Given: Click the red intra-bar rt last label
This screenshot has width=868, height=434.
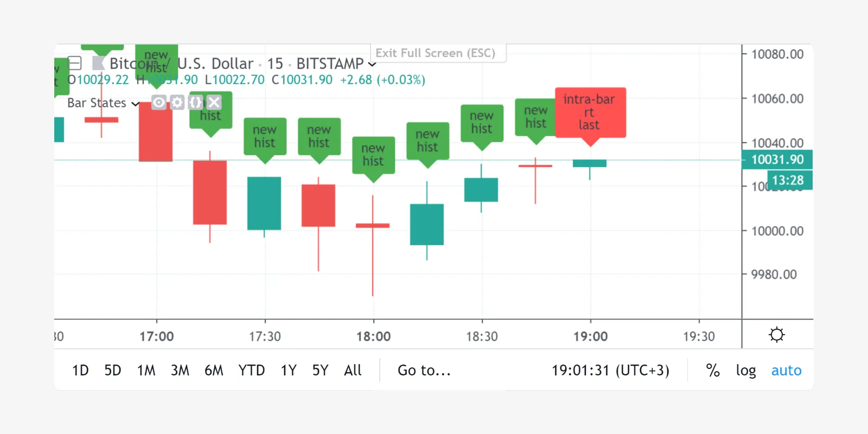Looking at the screenshot, I should [x=590, y=112].
